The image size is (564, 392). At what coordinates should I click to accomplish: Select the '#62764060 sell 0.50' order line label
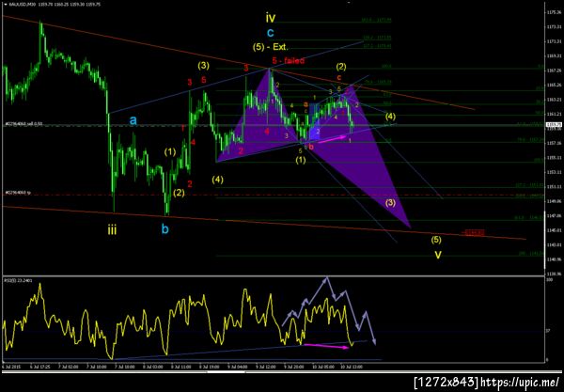coord(23,124)
